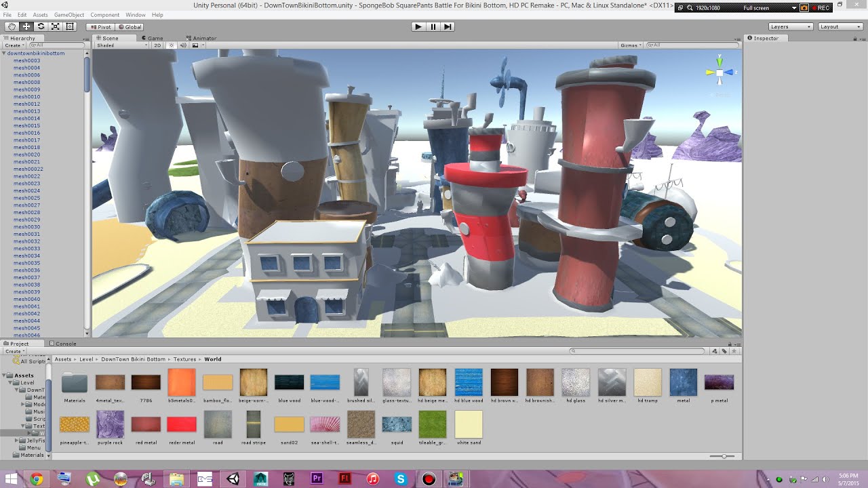Toggle 2D view mode in Scene
Image resolution: width=868 pixels, height=488 pixels.
(157, 45)
